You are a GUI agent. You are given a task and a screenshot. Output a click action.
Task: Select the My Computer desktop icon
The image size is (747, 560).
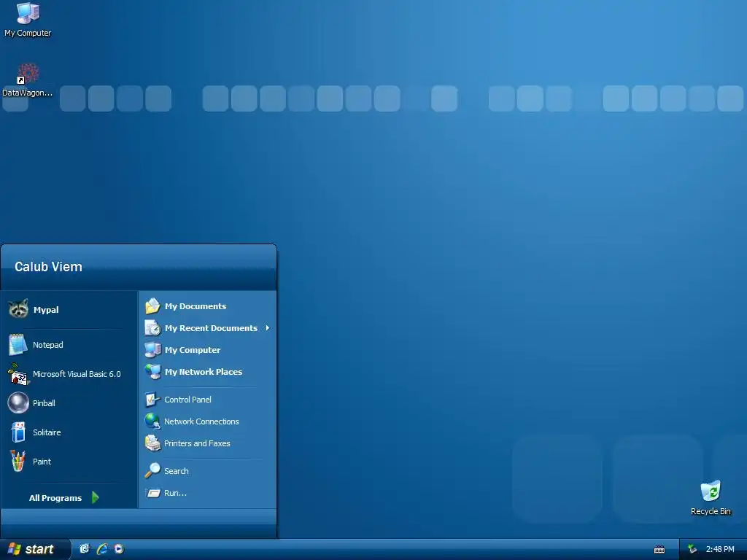(28, 13)
